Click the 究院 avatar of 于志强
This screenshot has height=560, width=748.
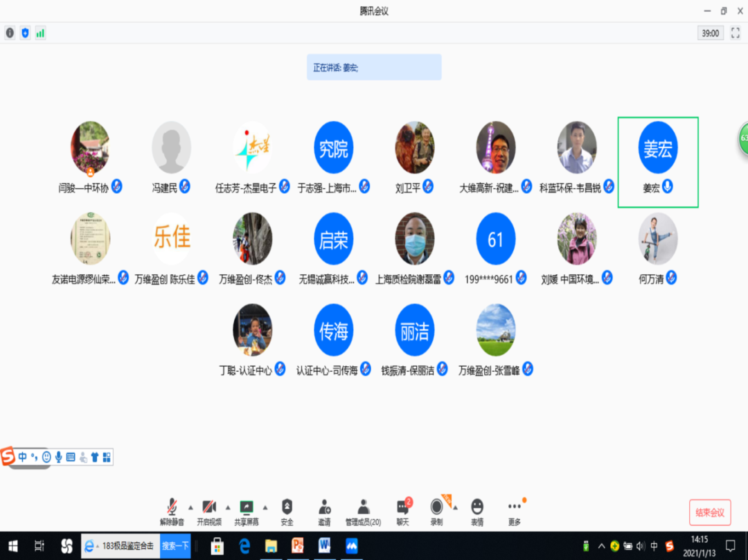pyautogui.click(x=333, y=147)
